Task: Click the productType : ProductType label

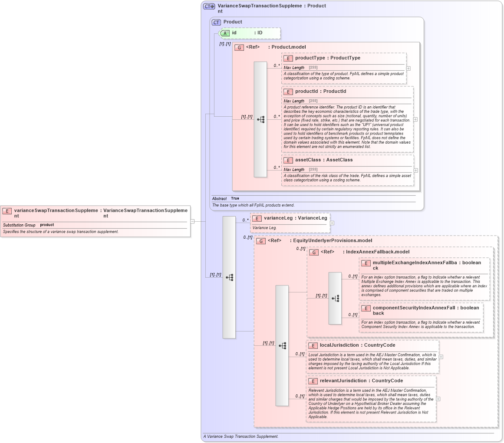Action: 328,58
